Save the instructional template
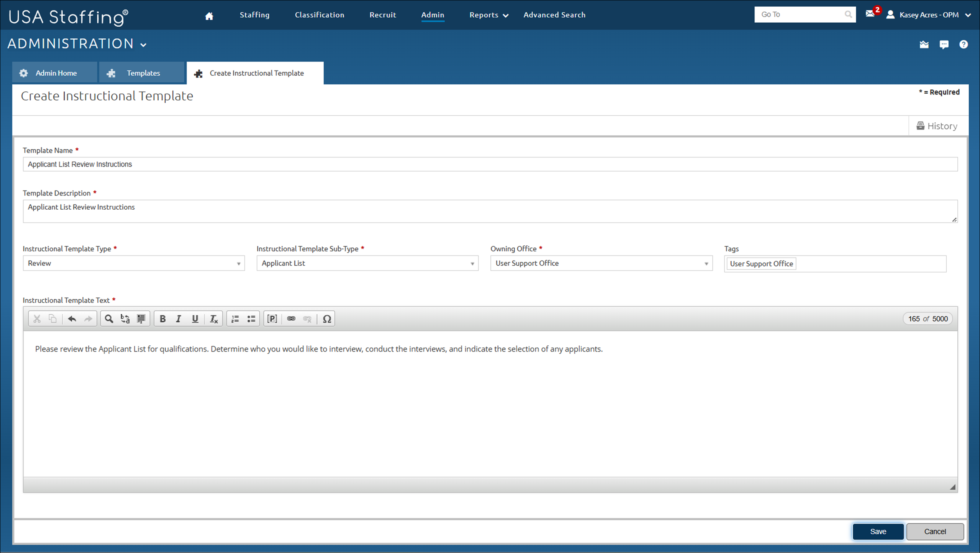 (x=878, y=531)
